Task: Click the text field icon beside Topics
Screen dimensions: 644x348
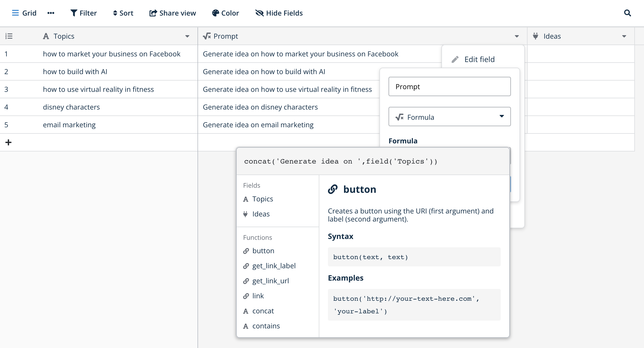Action: pyautogui.click(x=46, y=36)
